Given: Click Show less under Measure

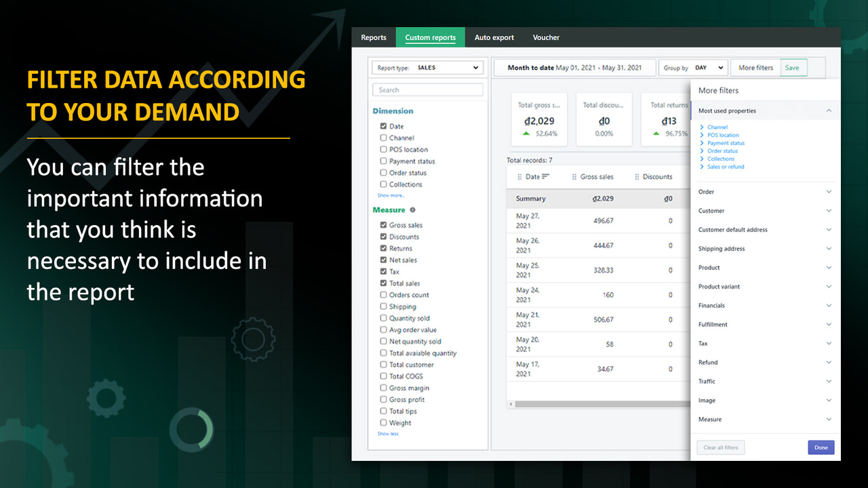Looking at the screenshot, I should click(388, 434).
